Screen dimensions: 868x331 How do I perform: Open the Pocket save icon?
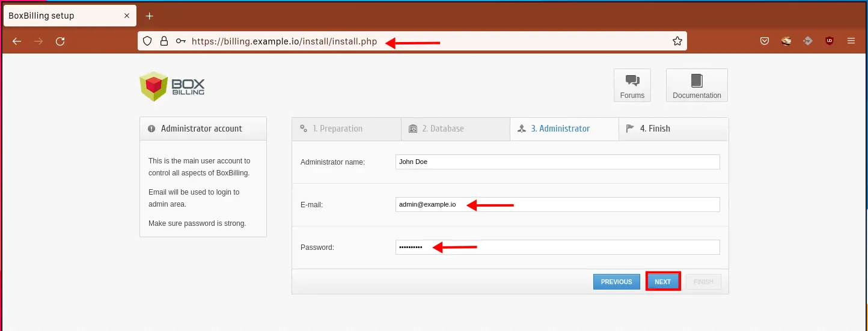coord(765,41)
